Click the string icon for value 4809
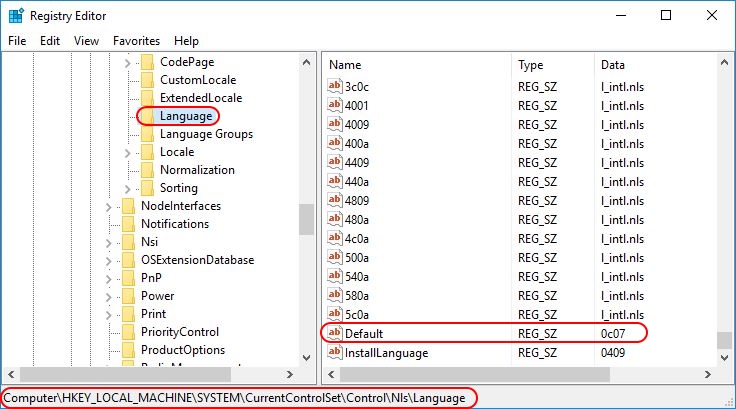Viewport: 736px width, 409px height. pos(335,200)
